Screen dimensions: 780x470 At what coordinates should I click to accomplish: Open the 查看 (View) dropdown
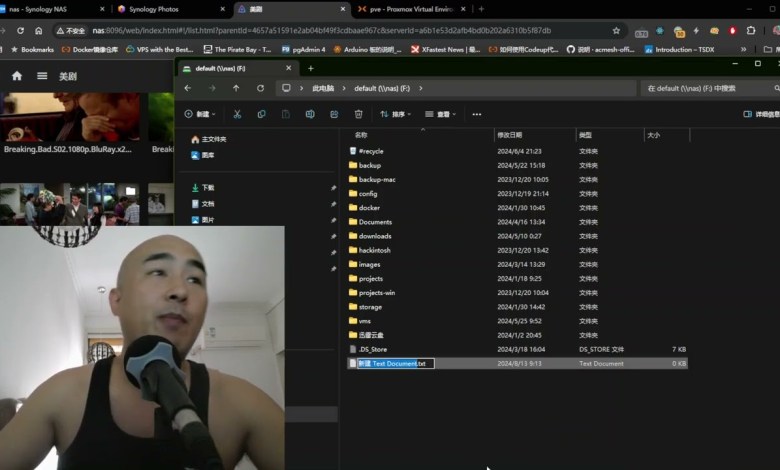pos(440,114)
